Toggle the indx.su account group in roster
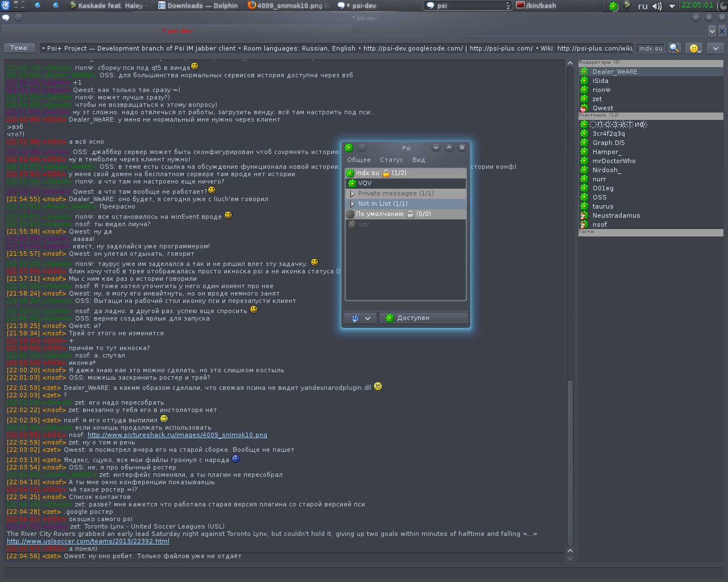The height and width of the screenshot is (582, 728). [367, 173]
